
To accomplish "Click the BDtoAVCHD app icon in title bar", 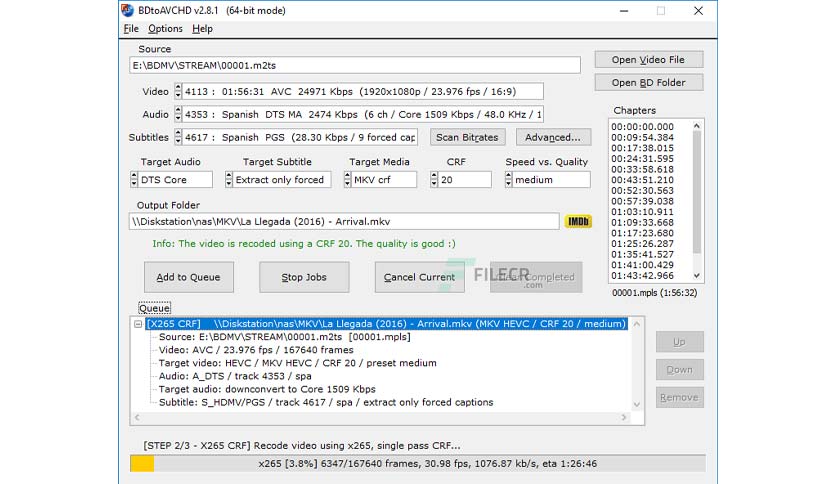I will click(x=127, y=10).
